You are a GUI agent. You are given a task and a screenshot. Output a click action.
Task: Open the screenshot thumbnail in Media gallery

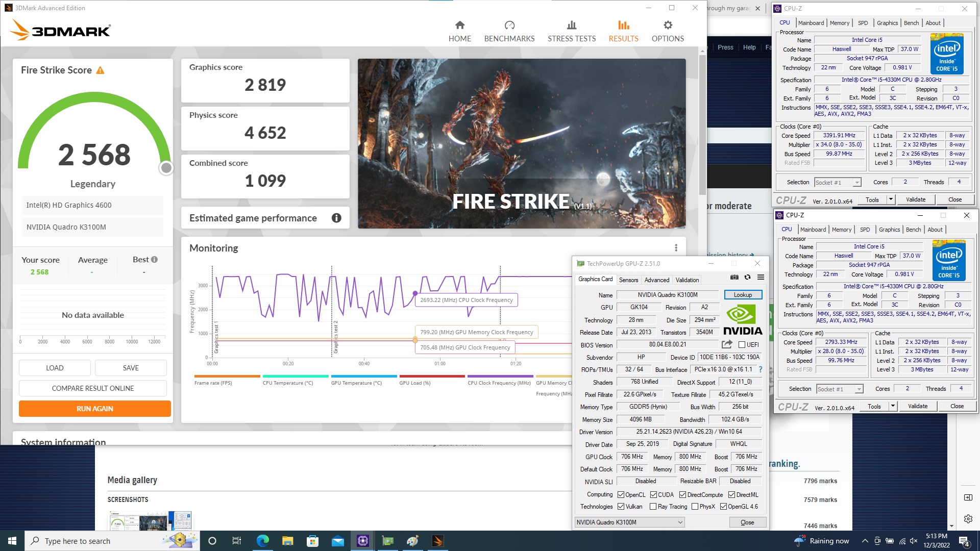150,520
